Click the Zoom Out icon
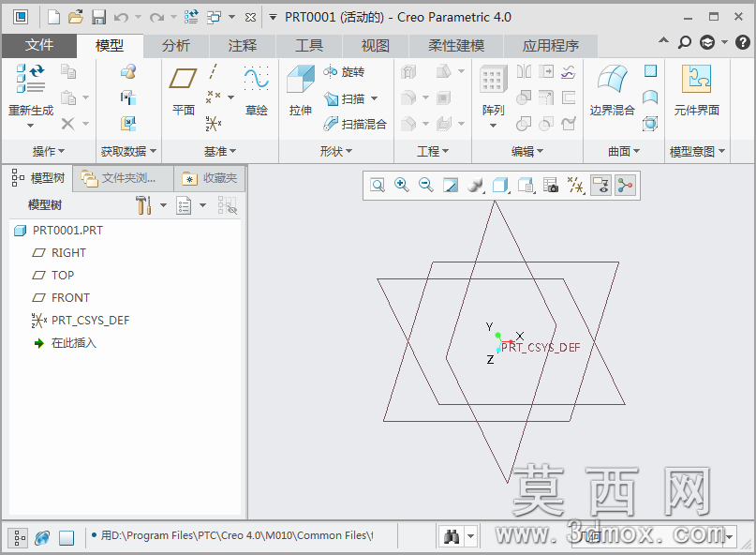756x555 pixels. tap(425, 186)
